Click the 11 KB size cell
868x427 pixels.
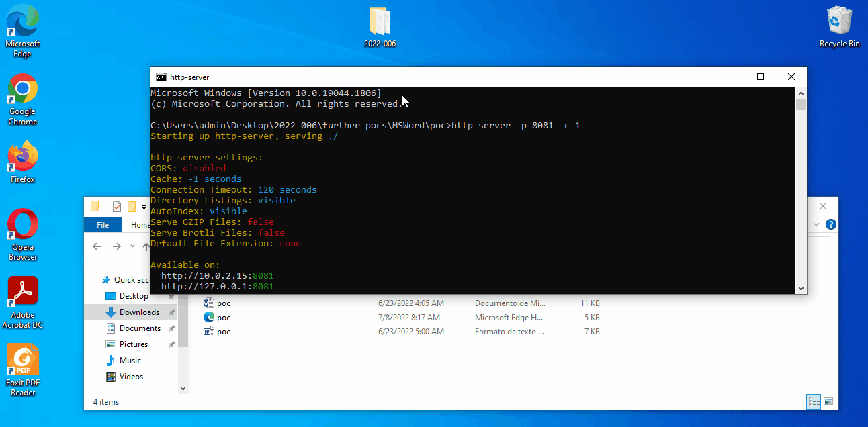pos(590,303)
